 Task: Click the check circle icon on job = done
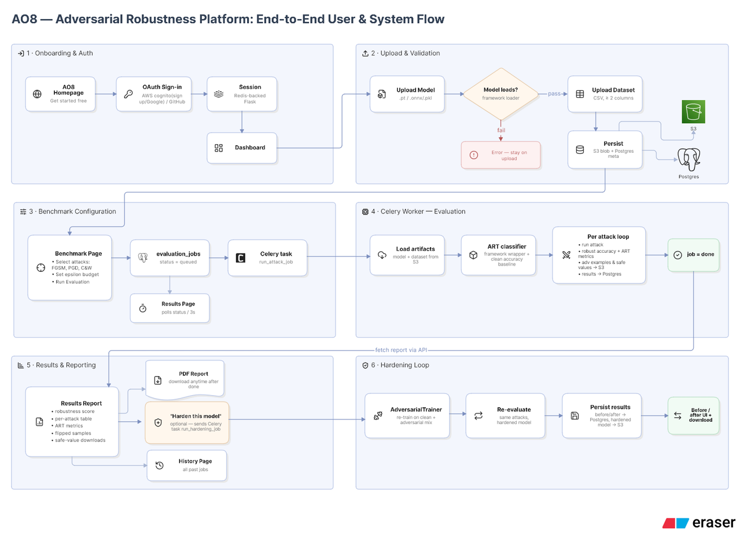click(678, 255)
